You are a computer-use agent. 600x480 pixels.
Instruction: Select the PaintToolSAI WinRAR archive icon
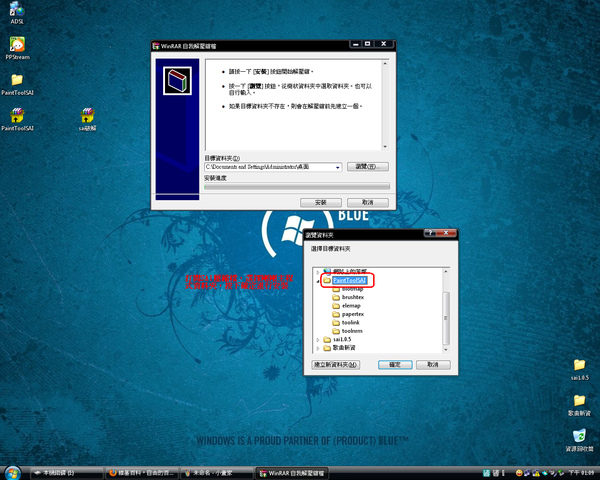(17, 119)
